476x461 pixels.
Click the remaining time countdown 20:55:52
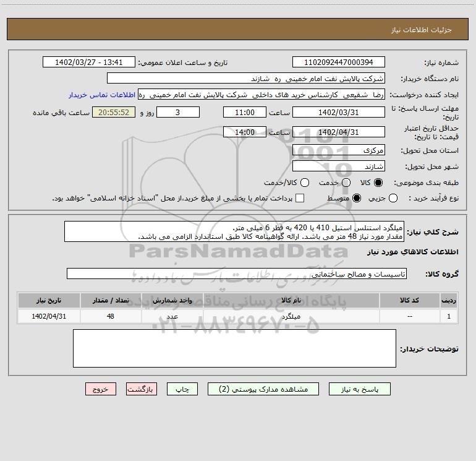click(x=114, y=113)
